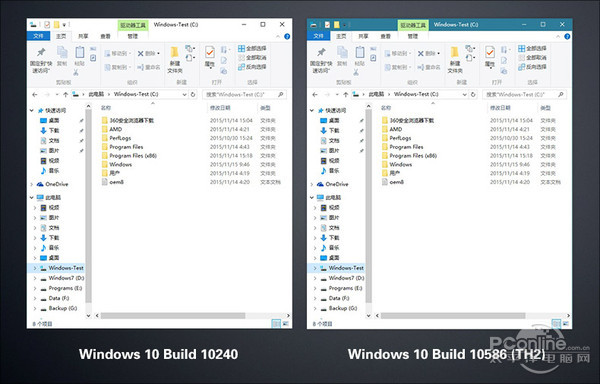Switch to details view icon in Build 10240 status bar
The image size is (600, 384).
point(276,324)
